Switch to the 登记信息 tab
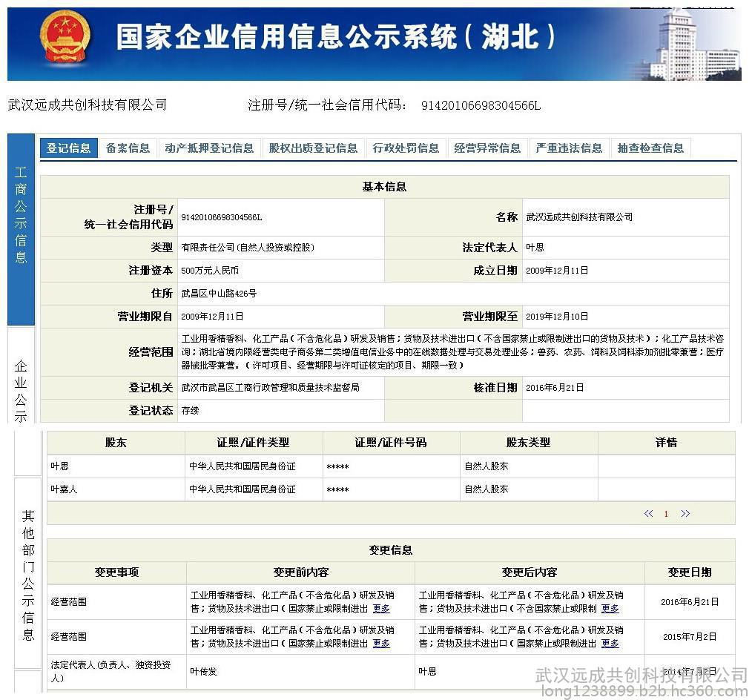Viewport: 752px width, 700px height. tap(68, 148)
